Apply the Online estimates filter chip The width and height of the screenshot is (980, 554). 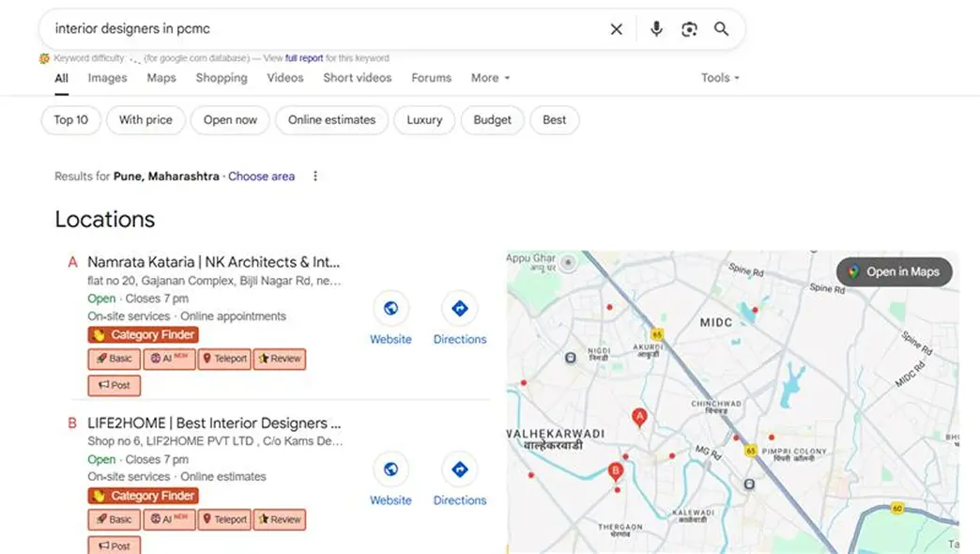[x=332, y=120]
